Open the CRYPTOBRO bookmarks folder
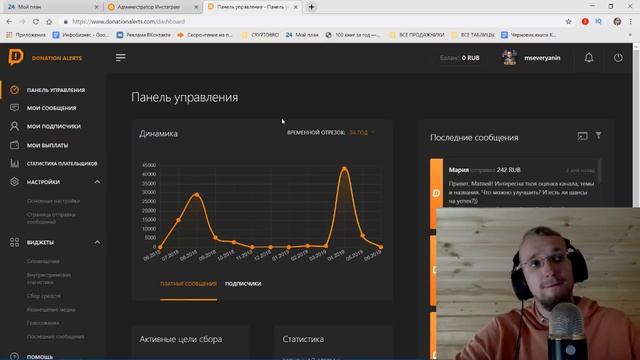Image resolution: width=640 pixels, height=360 pixels. click(x=260, y=35)
